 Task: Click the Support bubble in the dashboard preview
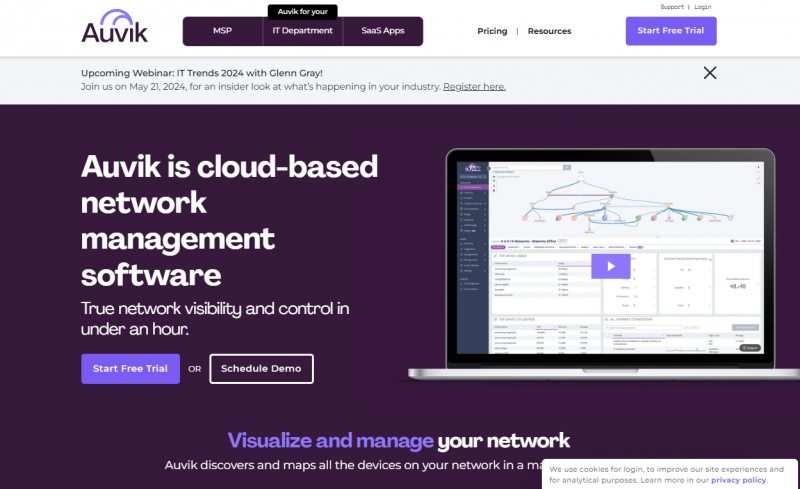coord(751,347)
